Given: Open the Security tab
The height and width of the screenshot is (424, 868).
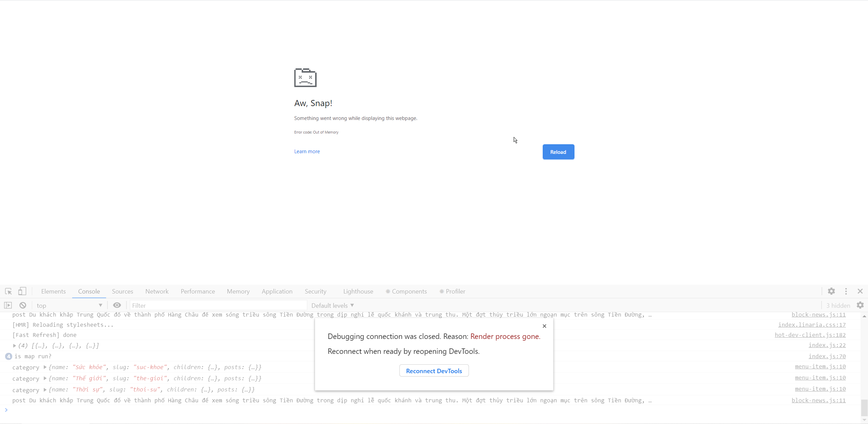Looking at the screenshot, I should (x=315, y=291).
